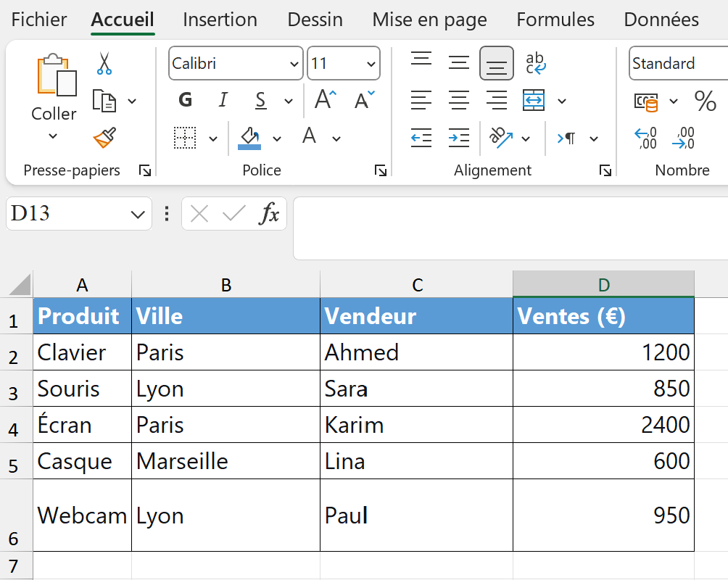
Task: Open the Name Box D13 dropdown
Action: 138,214
